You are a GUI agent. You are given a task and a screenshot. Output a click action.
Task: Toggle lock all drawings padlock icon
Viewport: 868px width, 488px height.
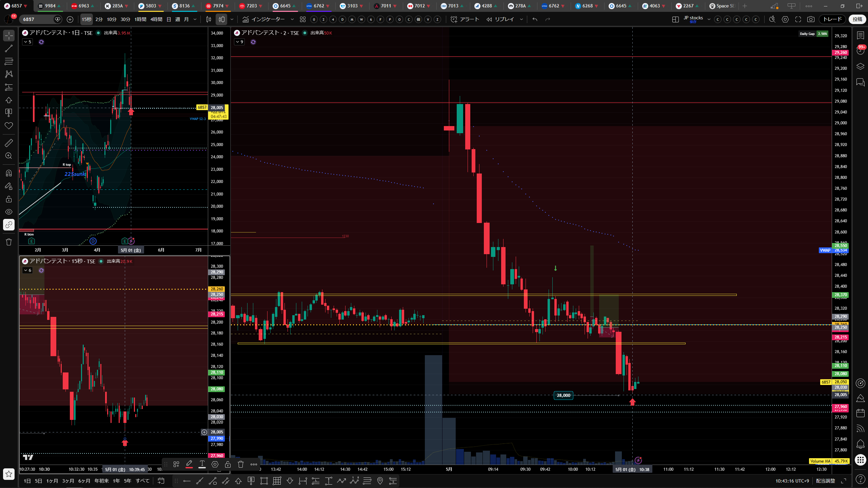(9, 199)
